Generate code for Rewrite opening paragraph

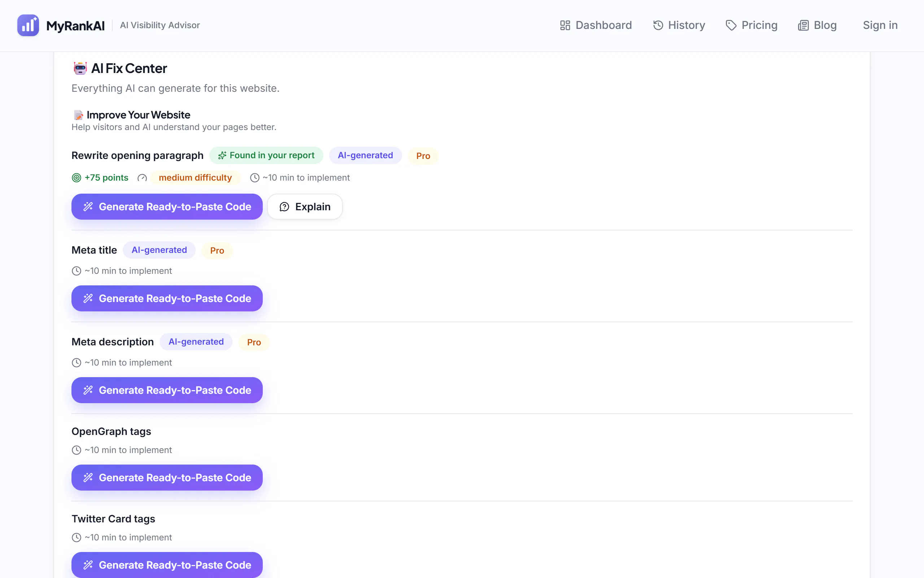(x=167, y=207)
